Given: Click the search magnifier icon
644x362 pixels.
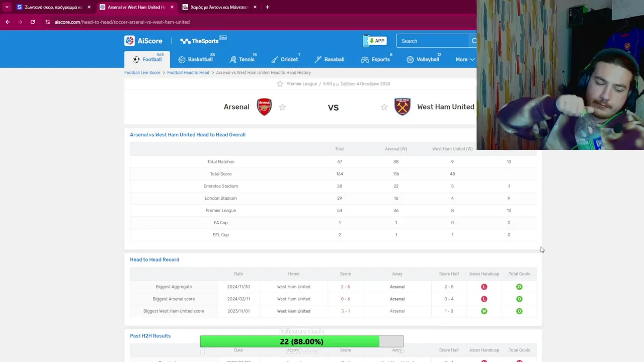Looking at the screenshot, I should (x=473, y=41).
